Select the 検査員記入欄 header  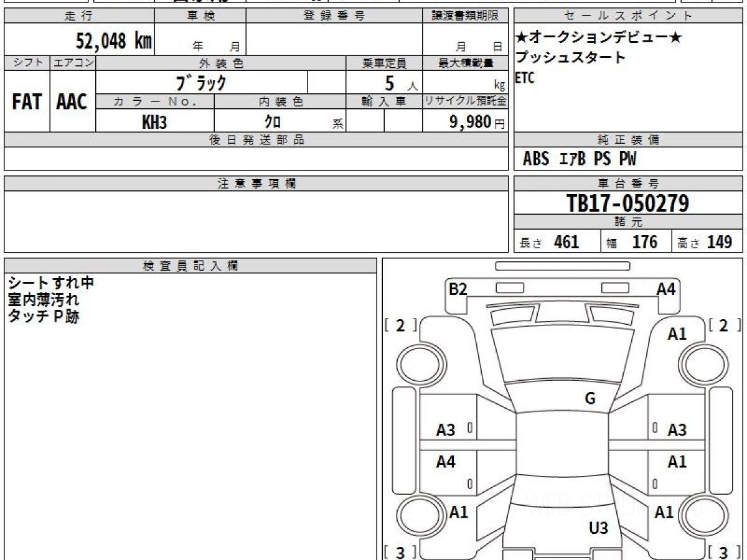click(x=190, y=266)
